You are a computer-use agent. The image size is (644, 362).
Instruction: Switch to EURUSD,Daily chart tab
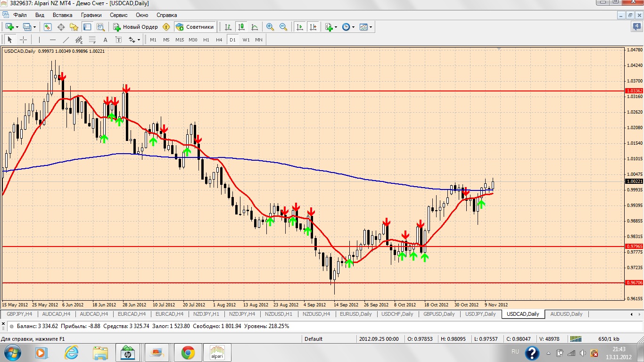(x=356, y=314)
